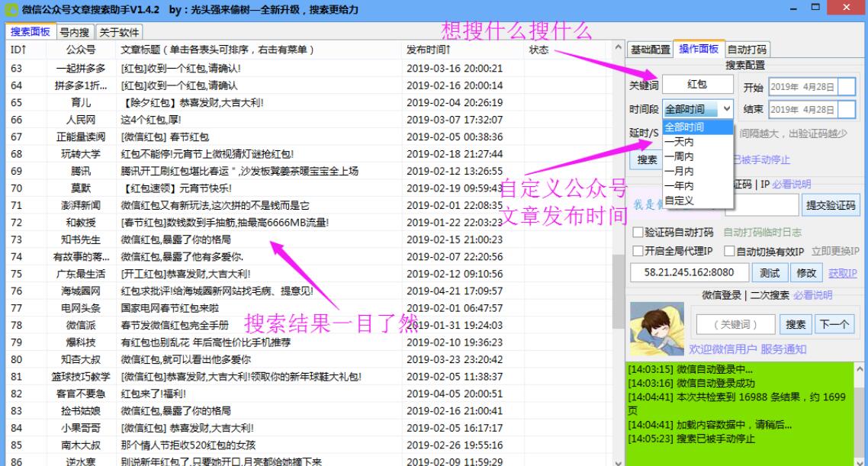Click the 测试 proxy button
This screenshot has width=868, height=466.
(x=770, y=273)
